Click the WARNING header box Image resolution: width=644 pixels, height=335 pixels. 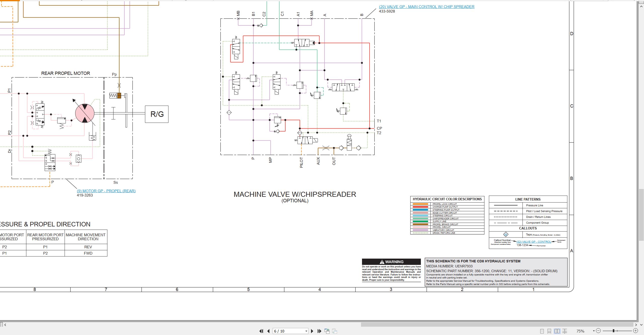pyautogui.click(x=391, y=262)
